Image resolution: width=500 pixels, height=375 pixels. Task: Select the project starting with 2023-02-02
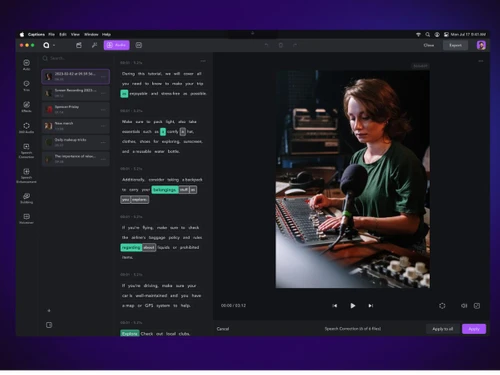(76, 76)
